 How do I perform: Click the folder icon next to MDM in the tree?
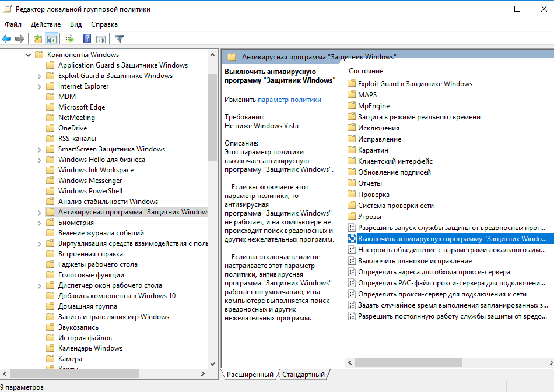pyautogui.click(x=51, y=96)
